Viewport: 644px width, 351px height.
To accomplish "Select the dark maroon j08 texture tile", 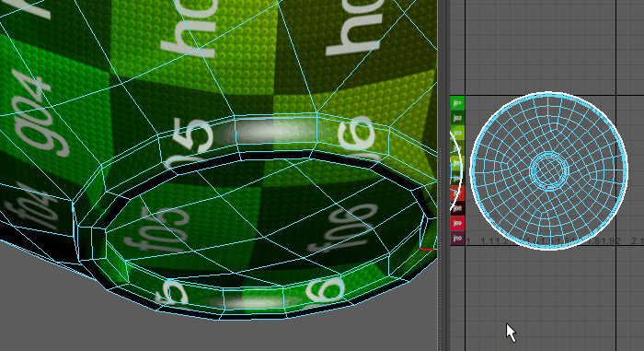I will coord(457,208).
